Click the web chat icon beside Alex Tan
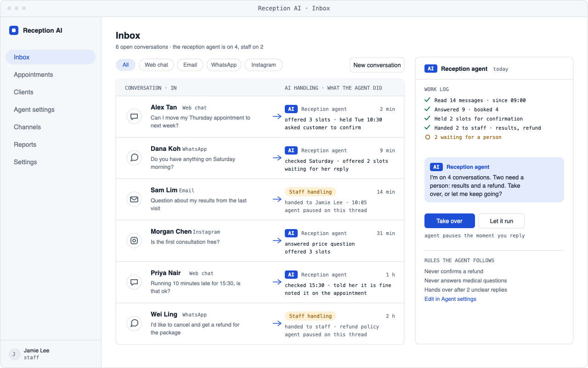This screenshot has height=368, width=588. (134, 117)
